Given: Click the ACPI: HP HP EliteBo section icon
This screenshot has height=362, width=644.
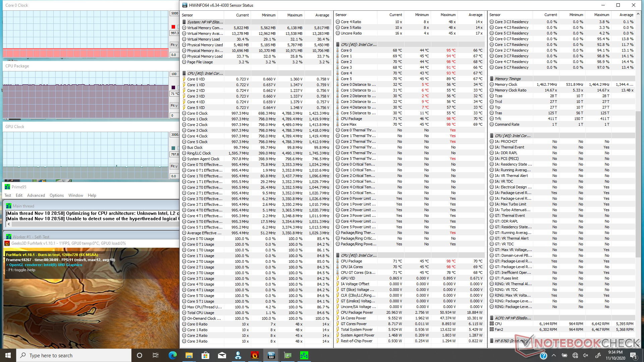Looking at the screenshot, I should [x=492, y=318].
